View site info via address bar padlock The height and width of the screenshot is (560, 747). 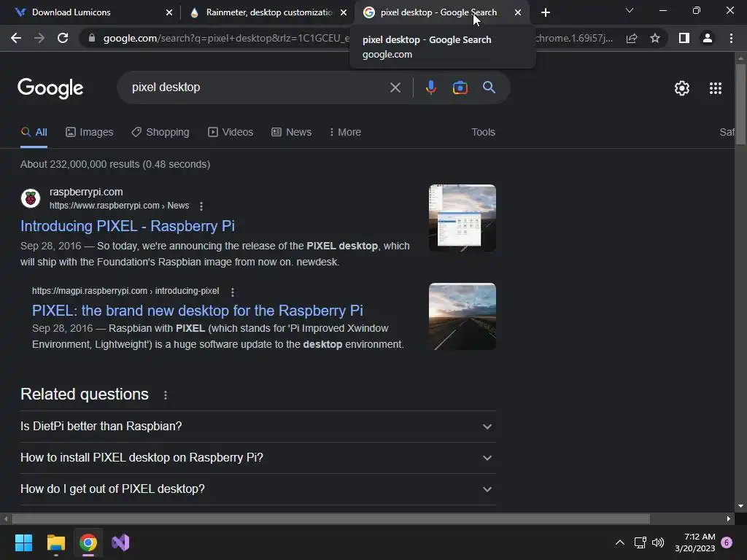pos(92,38)
